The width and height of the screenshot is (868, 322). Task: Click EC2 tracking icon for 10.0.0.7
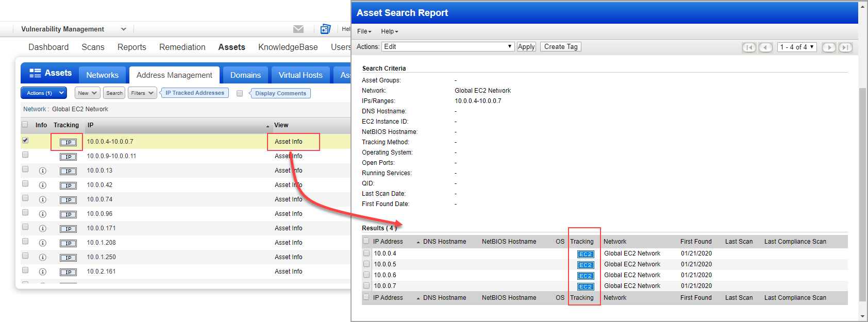pos(586,286)
